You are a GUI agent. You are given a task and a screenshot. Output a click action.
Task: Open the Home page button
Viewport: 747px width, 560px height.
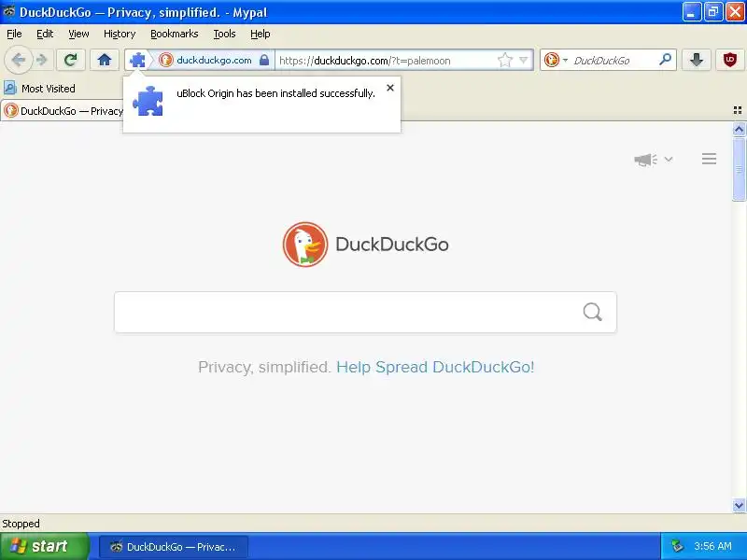[x=105, y=60]
